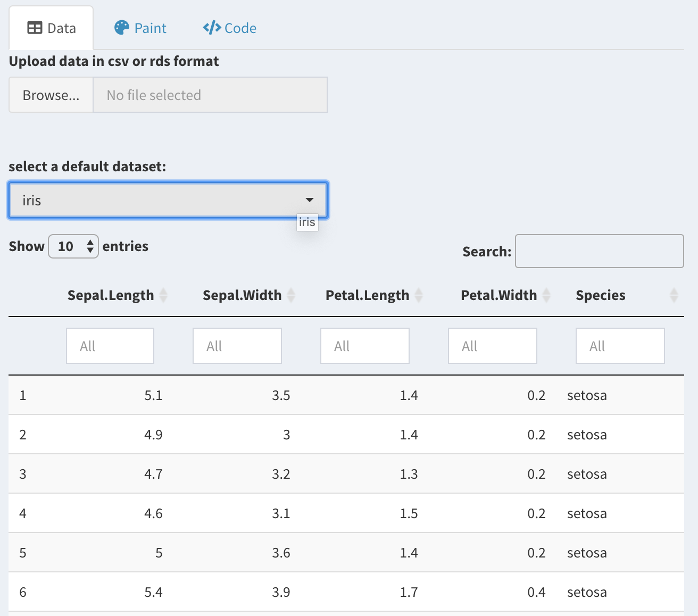Select the Petal.Width filter input

[493, 346]
